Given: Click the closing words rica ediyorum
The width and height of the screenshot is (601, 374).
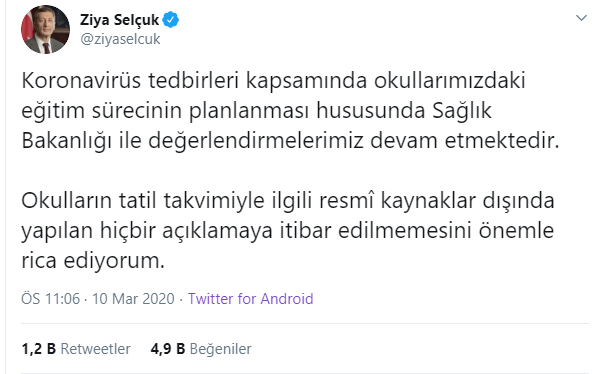Looking at the screenshot, I should click(x=93, y=261).
